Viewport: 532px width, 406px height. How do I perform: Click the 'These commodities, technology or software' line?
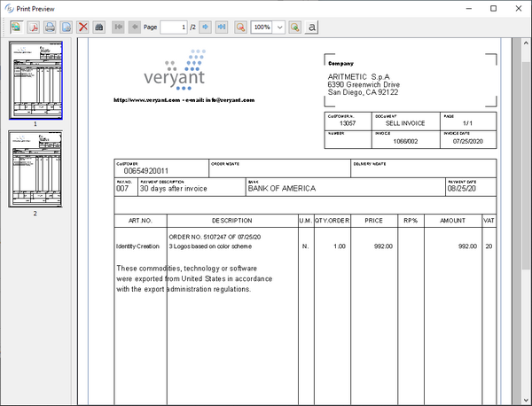pyautogui.click(x=186, y=269)
